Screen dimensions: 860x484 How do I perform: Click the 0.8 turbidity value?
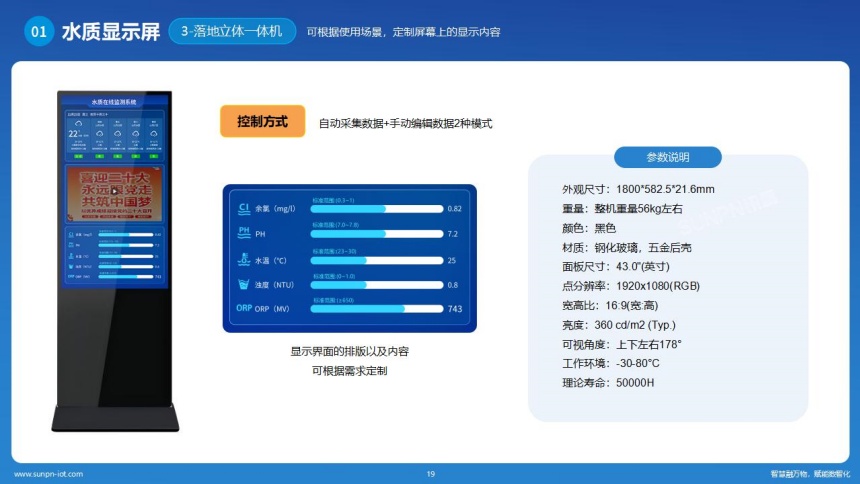[x=452, y=285]
